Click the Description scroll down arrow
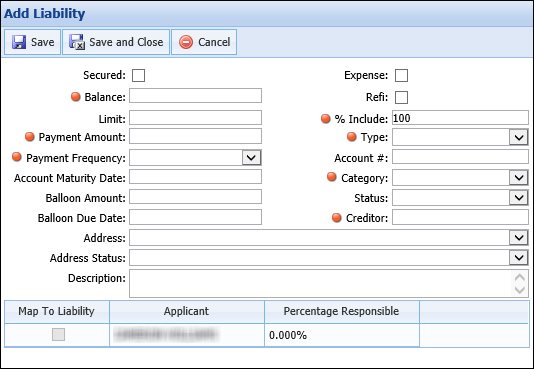 520,290
